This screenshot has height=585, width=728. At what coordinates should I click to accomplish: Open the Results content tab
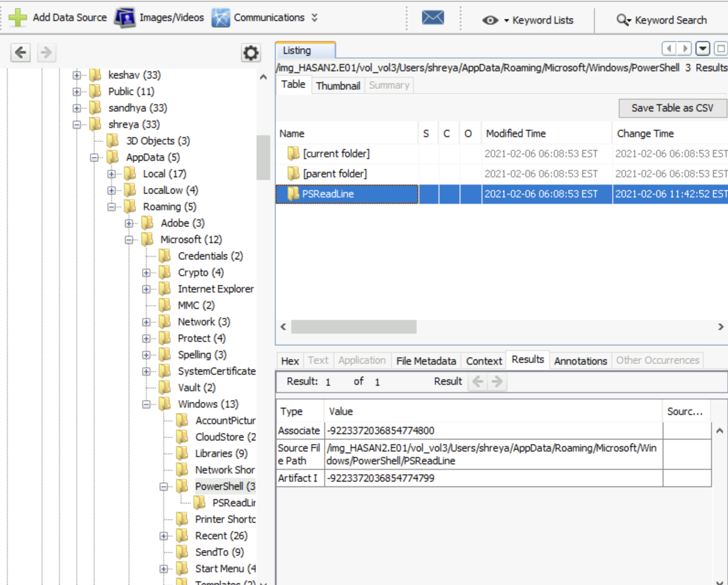click(528, 359)
